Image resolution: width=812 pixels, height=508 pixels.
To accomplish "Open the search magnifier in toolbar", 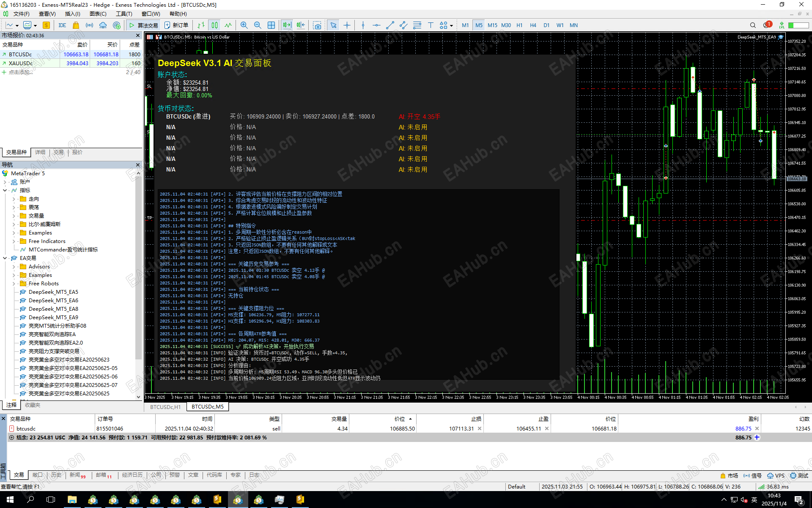I will pyautogui.click(x=753, y=25).
